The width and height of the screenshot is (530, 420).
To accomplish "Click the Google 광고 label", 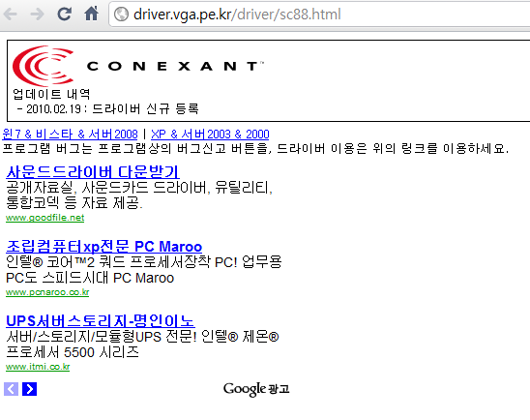I will (256, 389).
